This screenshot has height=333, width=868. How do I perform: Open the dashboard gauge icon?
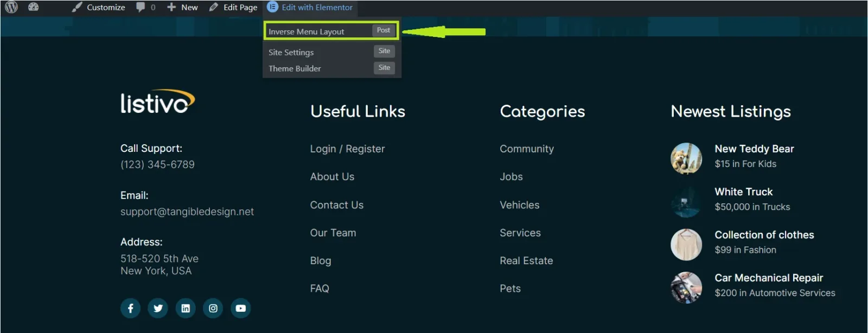tap(33, 7)
